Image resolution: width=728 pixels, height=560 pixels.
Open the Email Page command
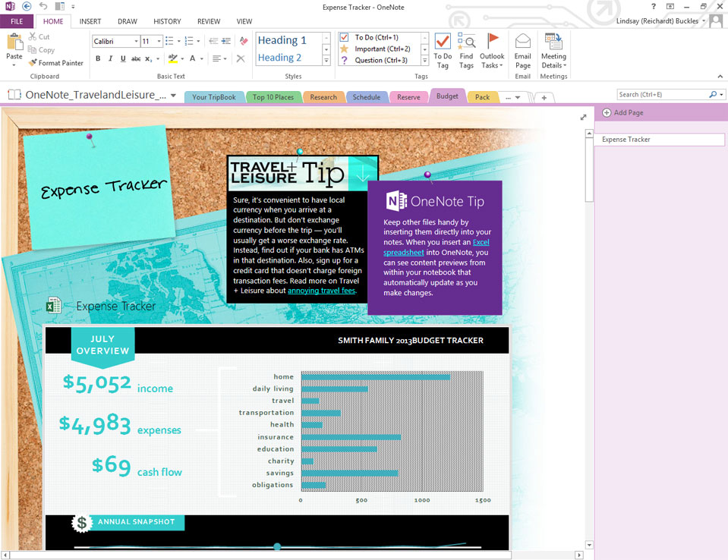click(x=522, y=51)
